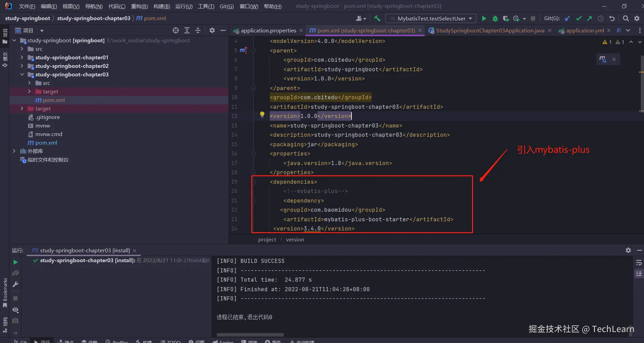644x343 pixels.
Task: Rerun the Maven install in Run panel
Action: point(15,262)
